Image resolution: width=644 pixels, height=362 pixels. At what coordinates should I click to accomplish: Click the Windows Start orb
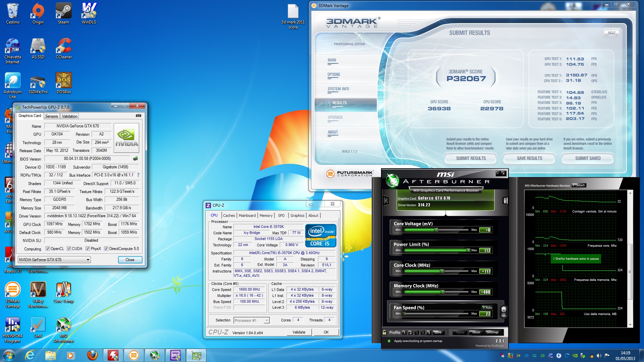[x=9, y=355]
